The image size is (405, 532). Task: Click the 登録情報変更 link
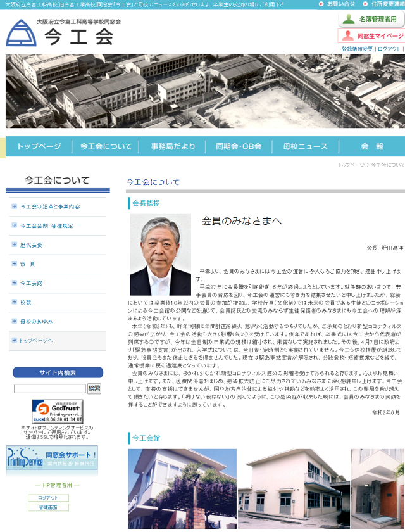click(357, 49)
